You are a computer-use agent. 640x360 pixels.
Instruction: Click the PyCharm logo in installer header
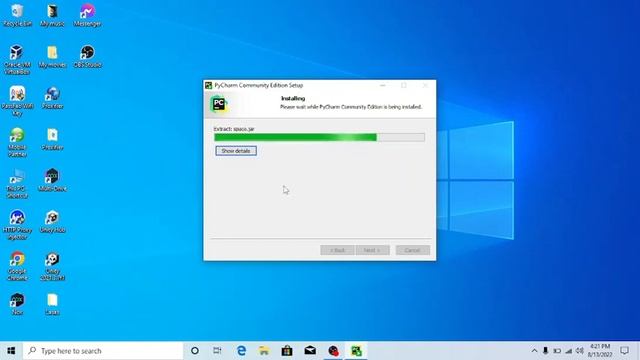click(x=219, y=104)
